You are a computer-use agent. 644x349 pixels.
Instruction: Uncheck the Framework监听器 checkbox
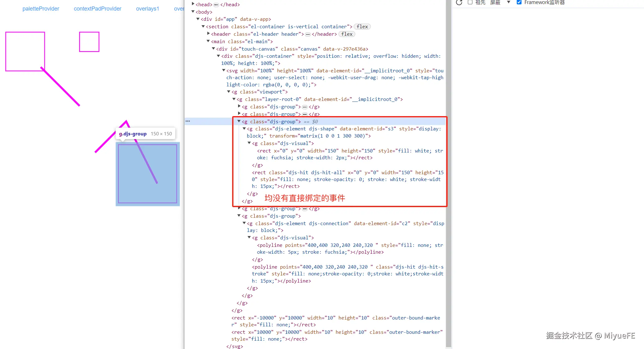[519, 2]
